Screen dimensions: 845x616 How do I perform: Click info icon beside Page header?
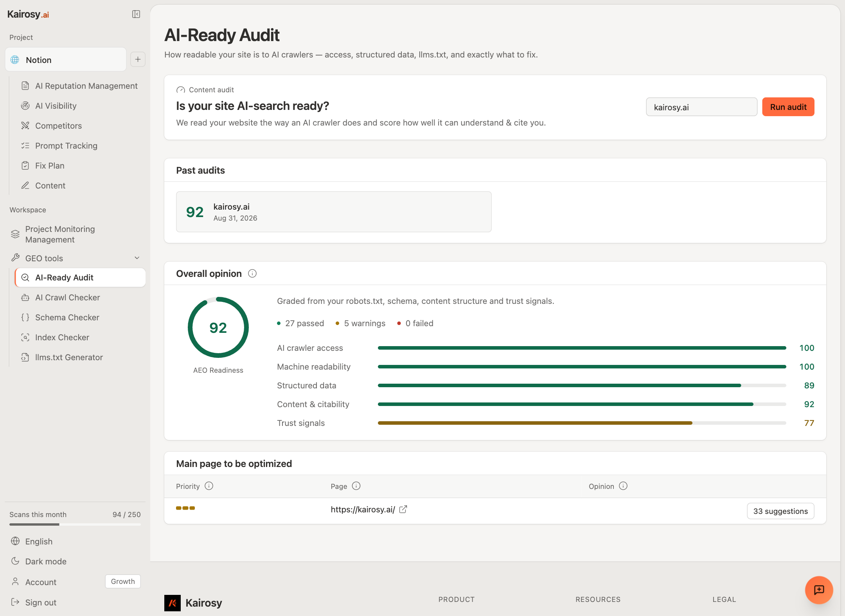(356, 486)
